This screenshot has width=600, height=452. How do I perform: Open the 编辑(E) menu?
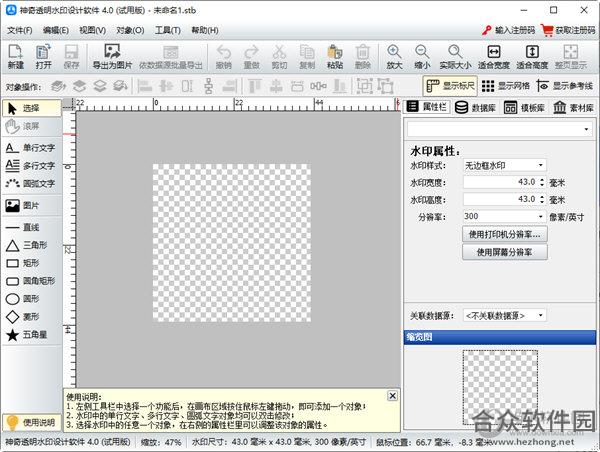click(56, 30)
